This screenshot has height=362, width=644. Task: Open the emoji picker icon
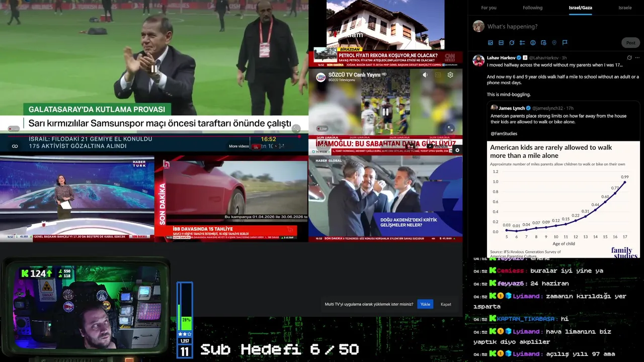[x=533, y=43]
